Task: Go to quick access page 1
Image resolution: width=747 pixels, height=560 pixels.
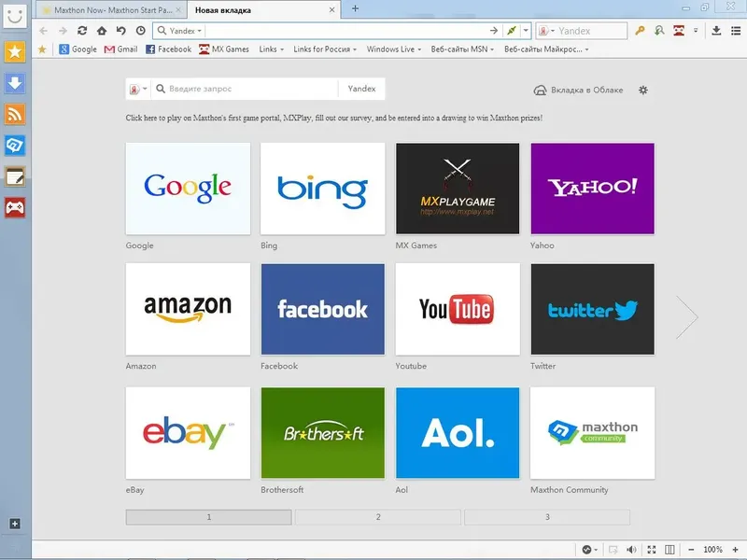Action: point(208,517)
